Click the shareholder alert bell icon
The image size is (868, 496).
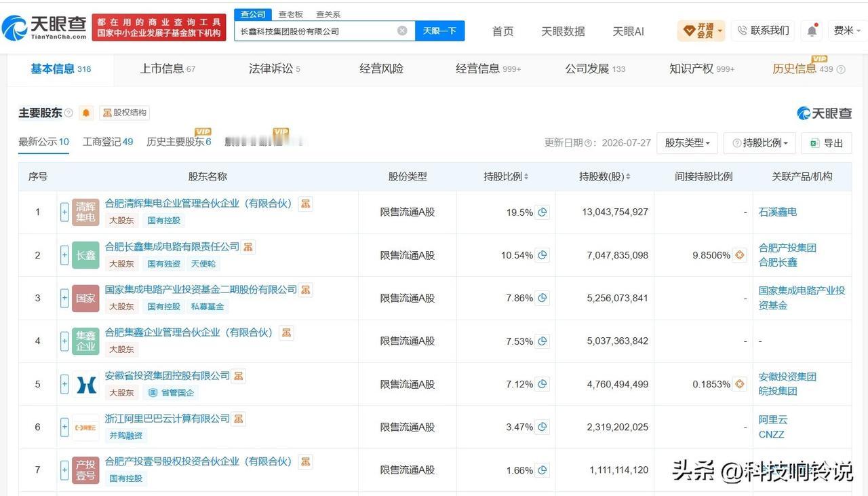point(86,113)
